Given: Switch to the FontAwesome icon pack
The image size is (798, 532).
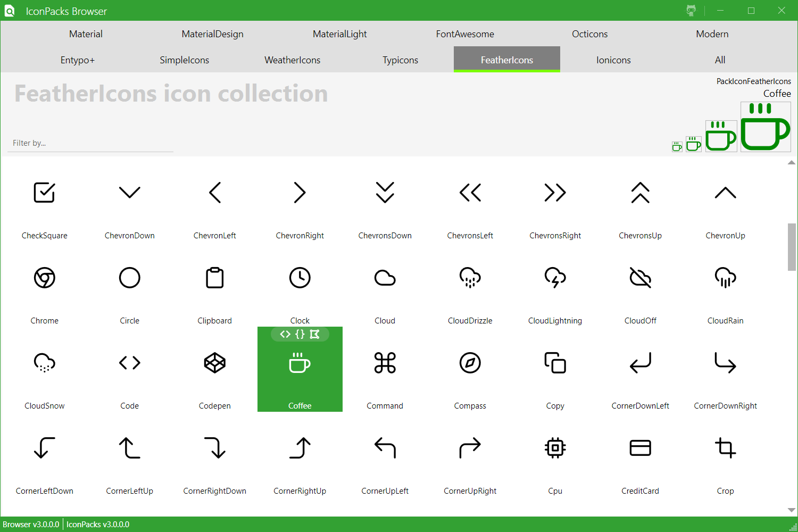Looking at the screenshot, I should pyautogui.click(x=464, y=34).
